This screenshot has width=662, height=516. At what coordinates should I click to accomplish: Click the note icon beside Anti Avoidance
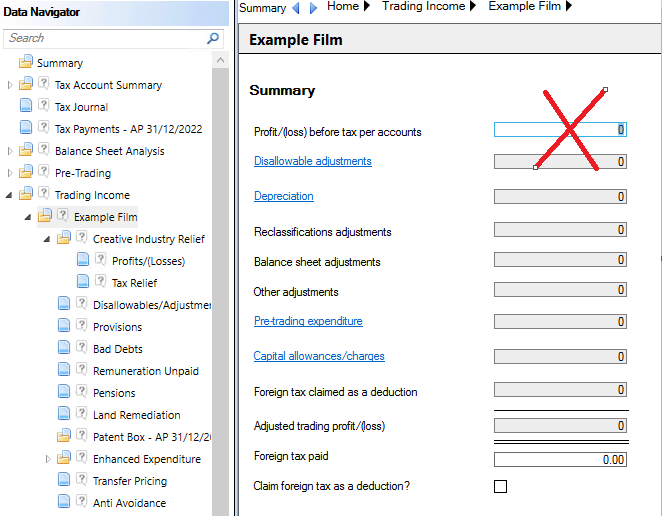pos(81,501)
